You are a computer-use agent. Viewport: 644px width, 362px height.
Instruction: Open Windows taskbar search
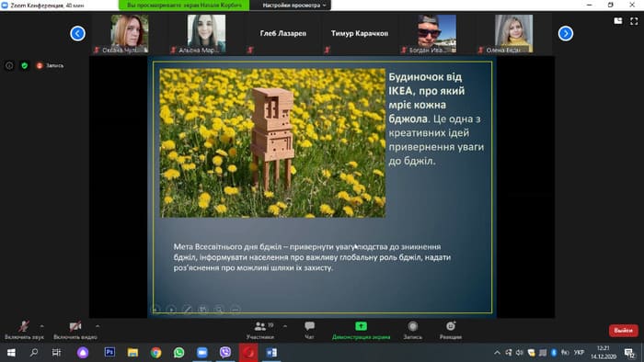pos(34,352)
